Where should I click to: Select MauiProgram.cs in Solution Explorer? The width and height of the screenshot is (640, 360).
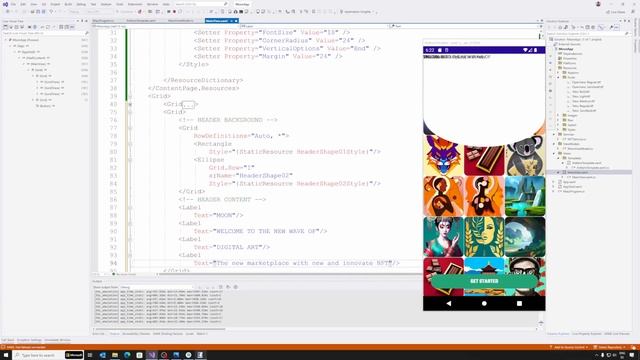(x=574, y=191)
